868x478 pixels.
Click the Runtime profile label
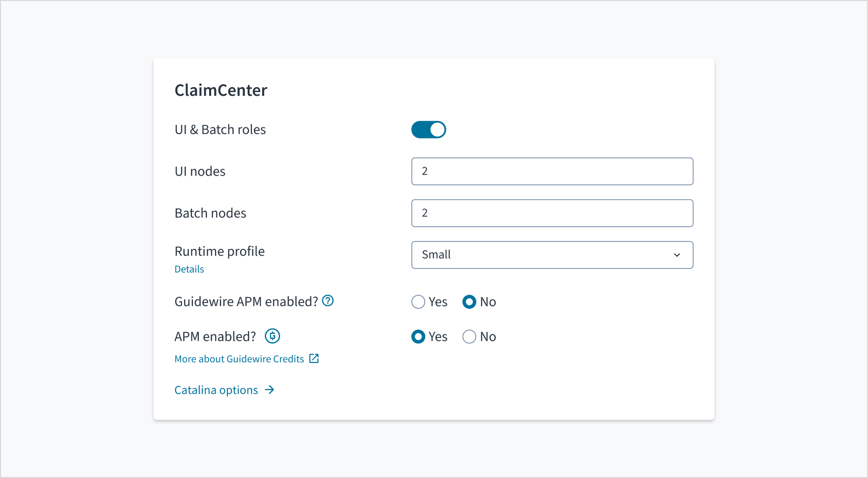point(219,251)
